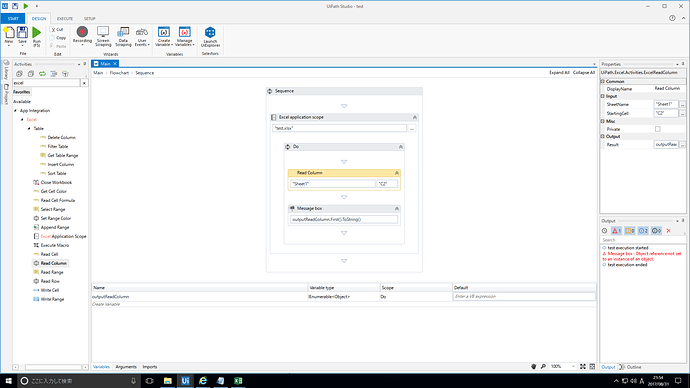Viewport: 690px width, 388px height.
Task: Open the zoom percentage dropdown
Action: [x=573, y=366]
